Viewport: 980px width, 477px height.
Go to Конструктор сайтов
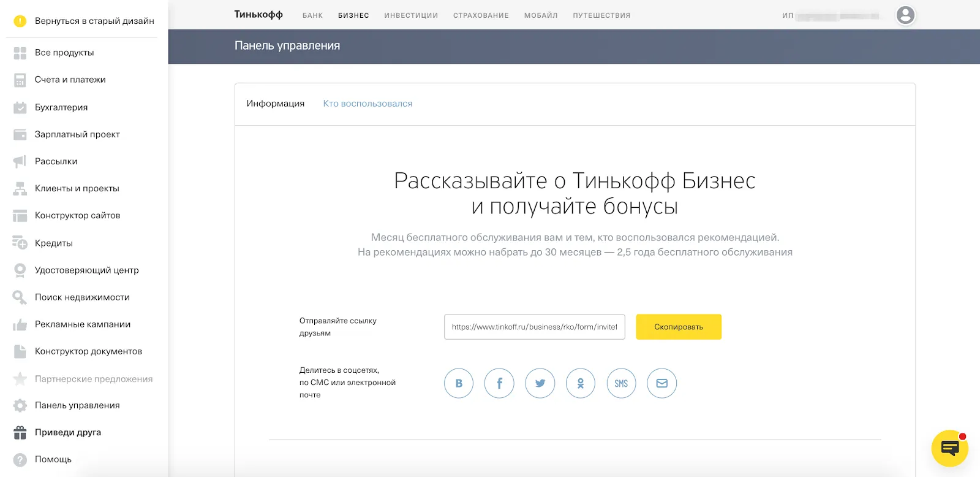point(77,215)
